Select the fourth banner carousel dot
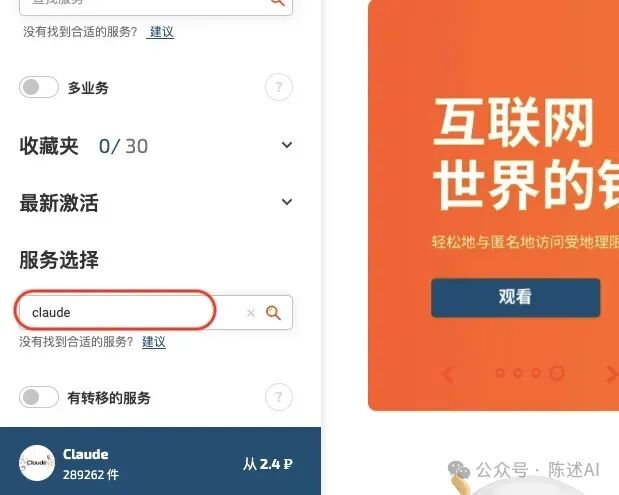Viewport: 619px width, 495px height. point(557,373)
